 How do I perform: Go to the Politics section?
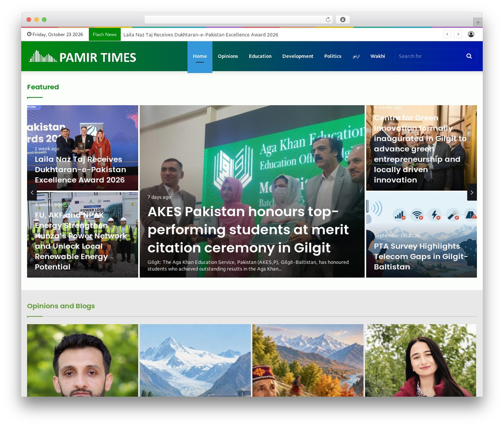point(333,56)
